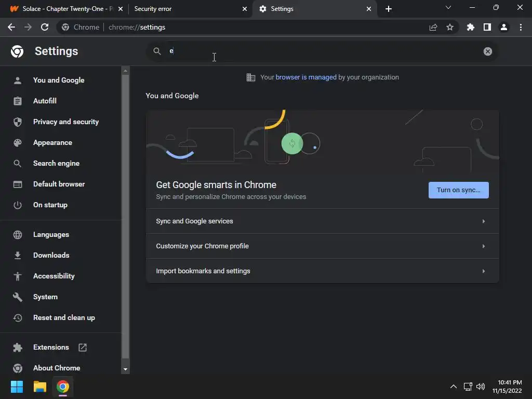Click the Default browser window icon

(x=18, y=184)
